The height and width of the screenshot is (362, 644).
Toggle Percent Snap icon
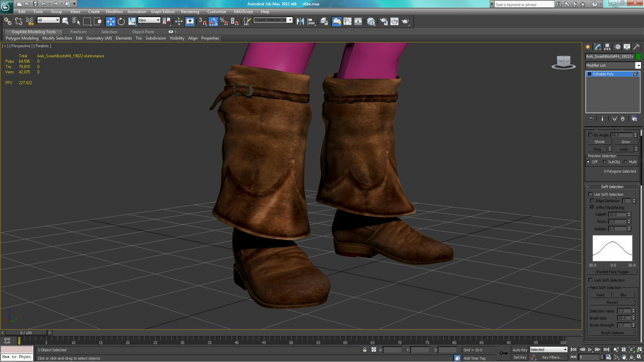[x=224, y=21]
